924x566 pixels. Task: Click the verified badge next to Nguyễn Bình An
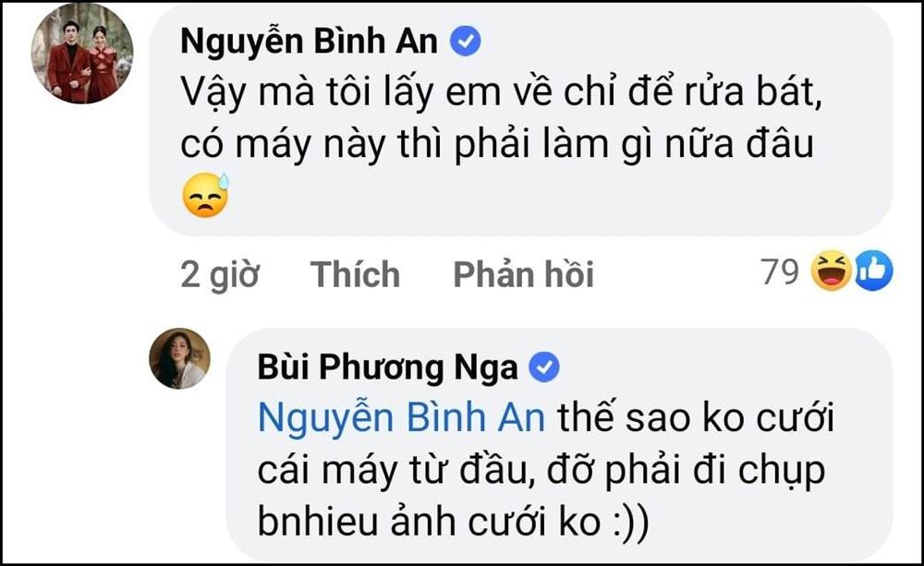point(463,39)
